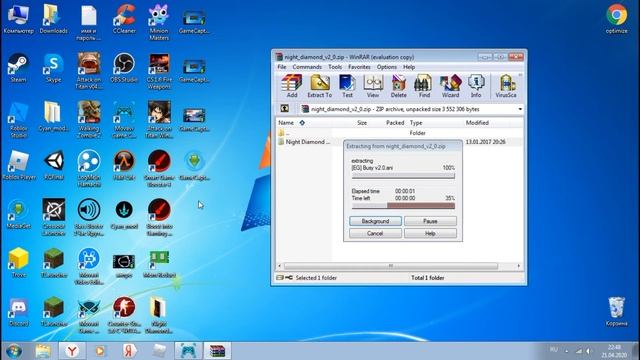Open the Tools menu
Image resolution: width=640 pixels, height=360 pixels.
click(x=335, y=67)
